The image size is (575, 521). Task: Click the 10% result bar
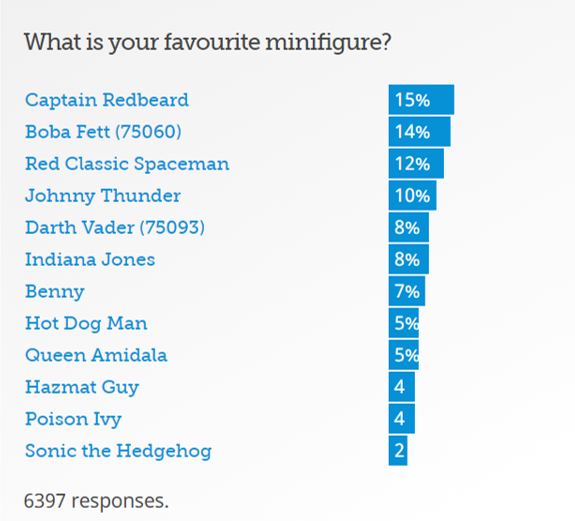[x=413, y=195]
